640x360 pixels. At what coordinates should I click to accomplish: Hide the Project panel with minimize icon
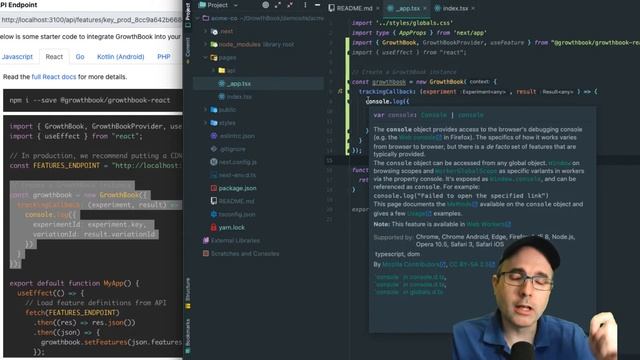pos(317,5)
